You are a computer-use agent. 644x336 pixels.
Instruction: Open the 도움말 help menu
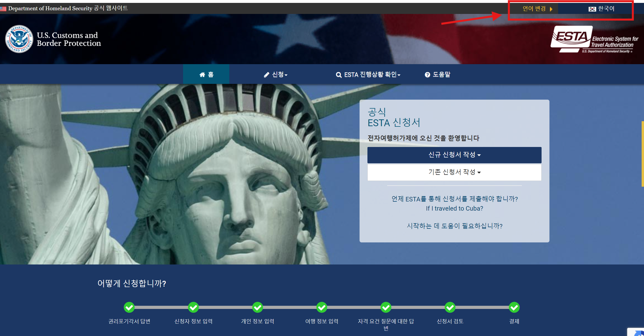tap(441, 75)
